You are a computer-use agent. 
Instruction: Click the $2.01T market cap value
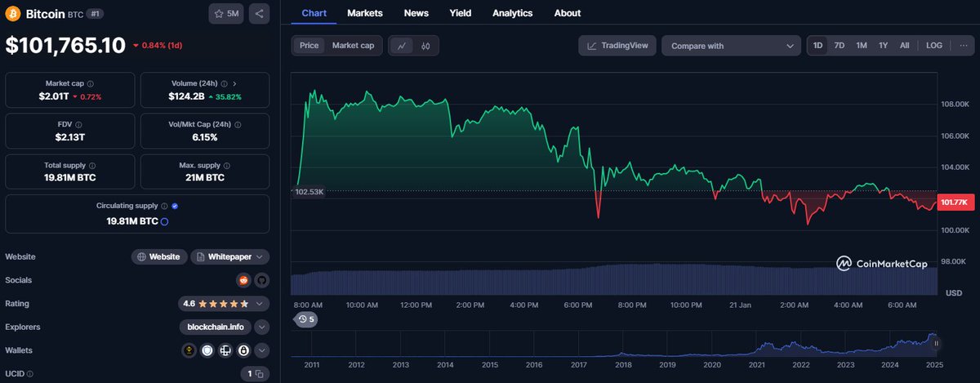coord(53,96)
